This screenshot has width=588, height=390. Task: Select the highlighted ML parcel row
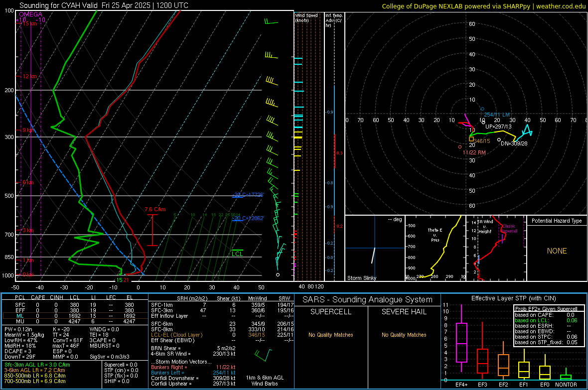75,316
